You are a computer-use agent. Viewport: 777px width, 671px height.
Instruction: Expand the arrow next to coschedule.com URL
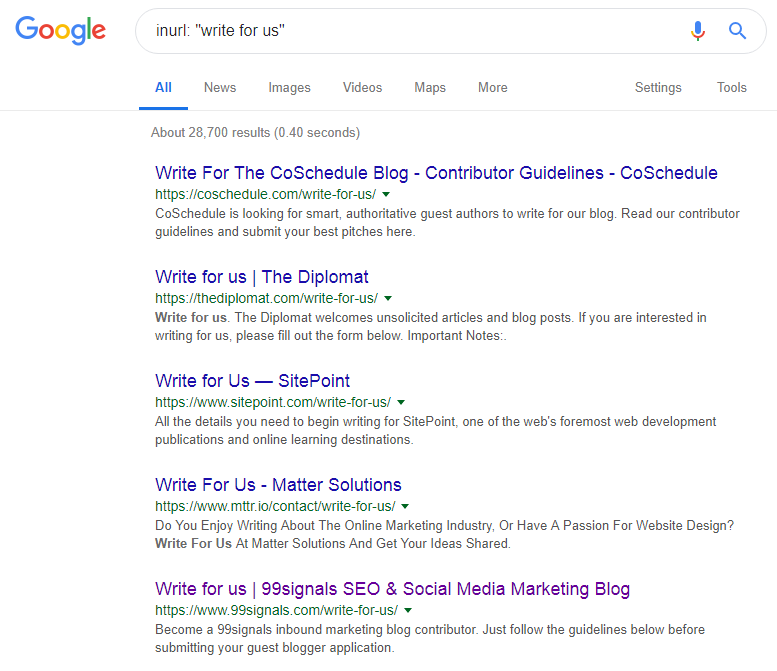coord(386,194)
